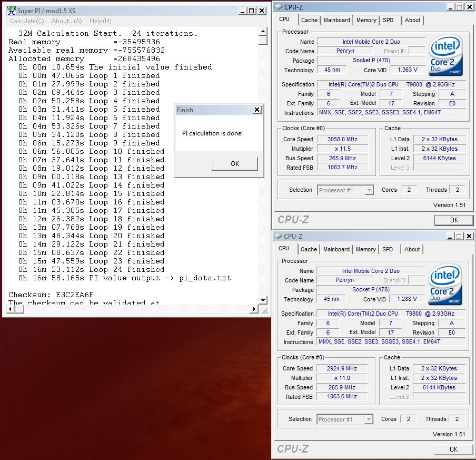Switch to Mainboard tab in lower CPU-Z

pos(336,249)
